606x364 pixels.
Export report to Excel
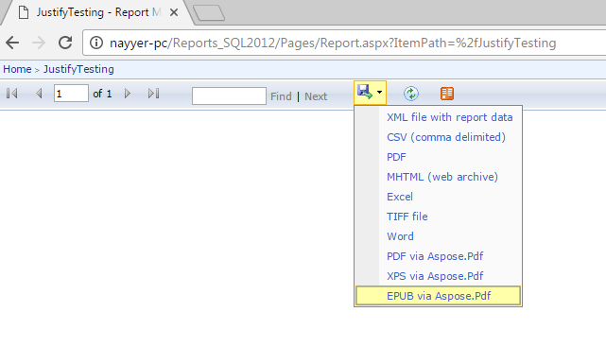point(400,197)
